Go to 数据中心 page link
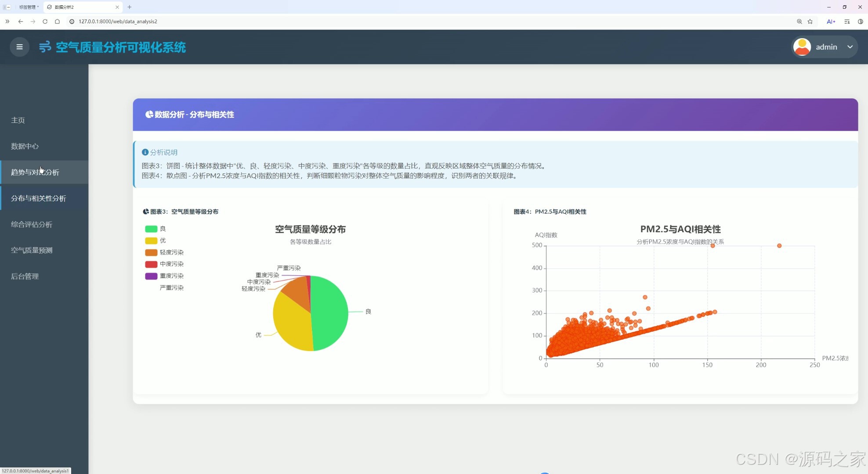This screenshot has width=868, height=474. click(x=25, y=146)
